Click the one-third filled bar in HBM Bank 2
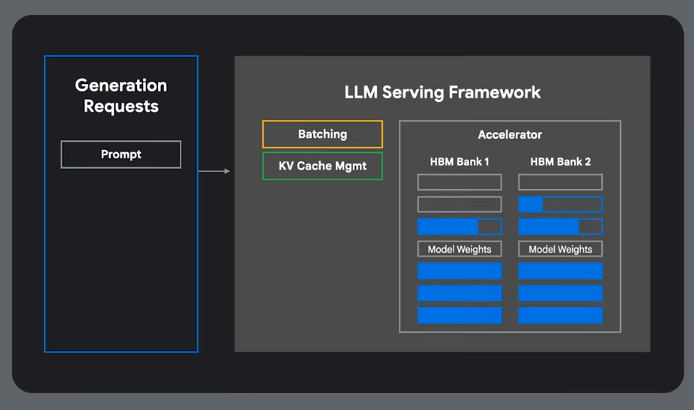Screen dimensions: 694x410 point(560,204)
